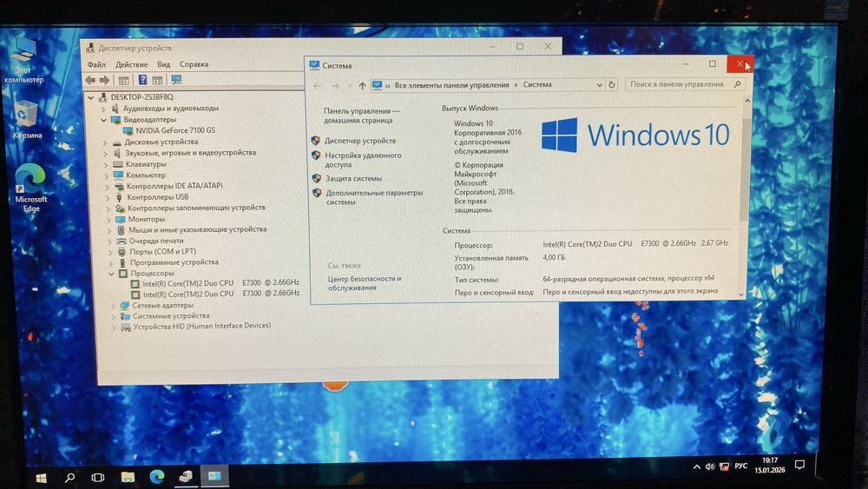Open address bar history dropdown in System window
868x489 pixels.
tap(599, 85)
